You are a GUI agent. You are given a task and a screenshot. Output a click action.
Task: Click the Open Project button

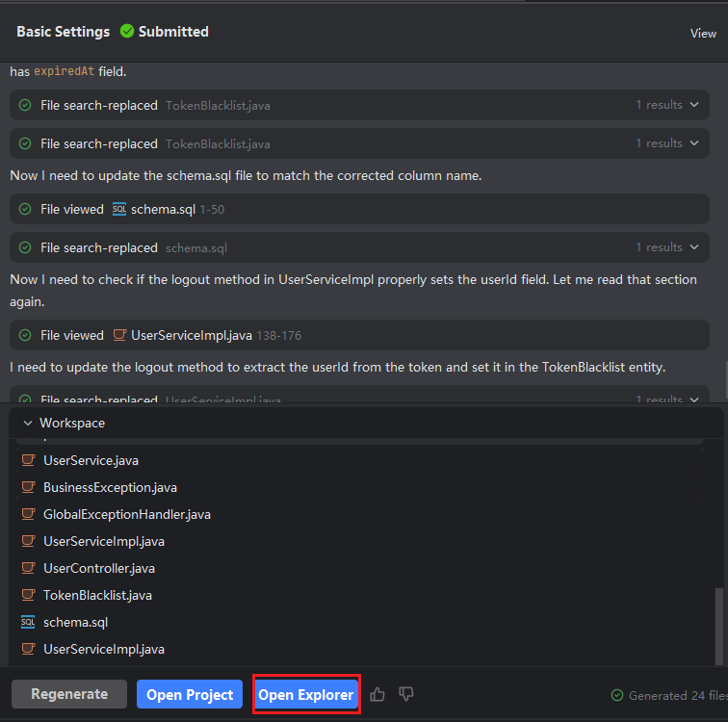pos(190,694)
